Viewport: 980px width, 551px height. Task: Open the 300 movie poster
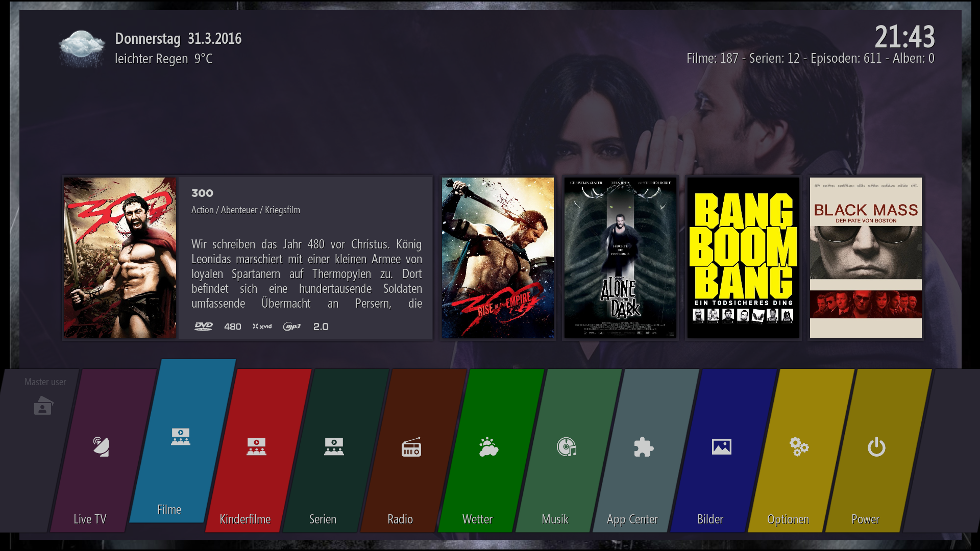coord(120,258)
